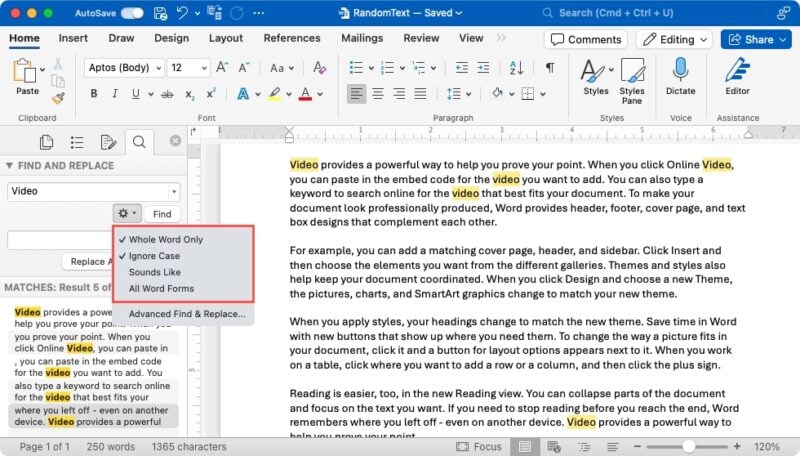Switch to Outline view in status bar
This screenshot has height=456, width=800.
tap(584, 447)
